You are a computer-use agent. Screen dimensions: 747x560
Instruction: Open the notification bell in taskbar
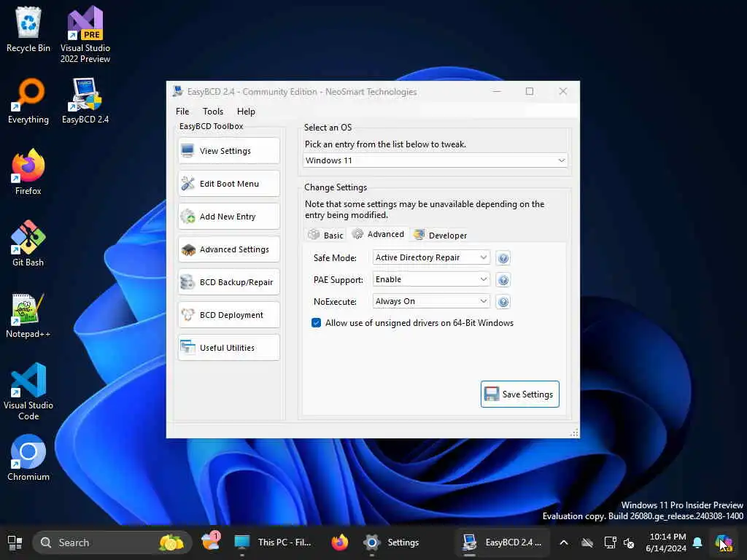pos(697,542)
